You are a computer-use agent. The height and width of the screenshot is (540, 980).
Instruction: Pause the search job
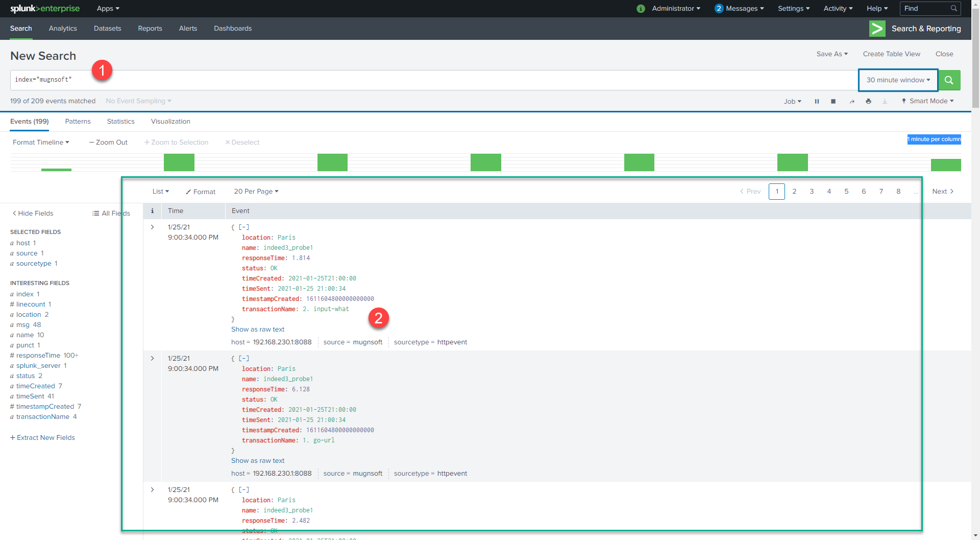pyautogui.click(x=817, y=101)
